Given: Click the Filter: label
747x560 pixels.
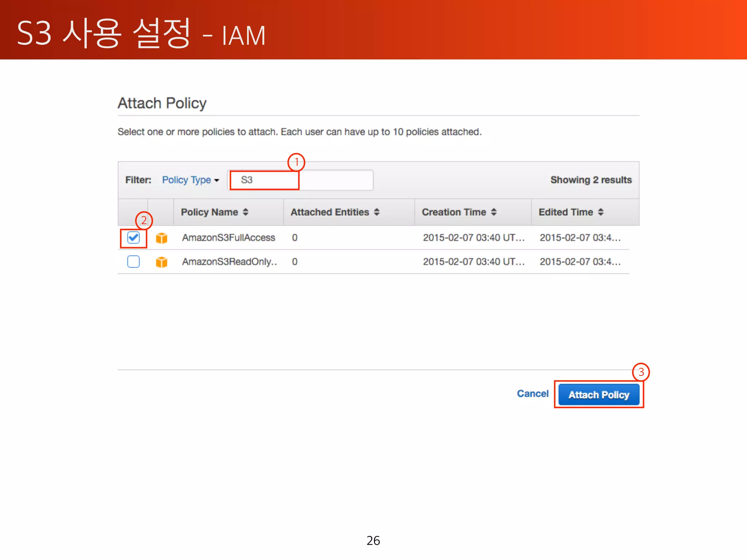Looking at the screenshot, I should (x=138, y=180).
